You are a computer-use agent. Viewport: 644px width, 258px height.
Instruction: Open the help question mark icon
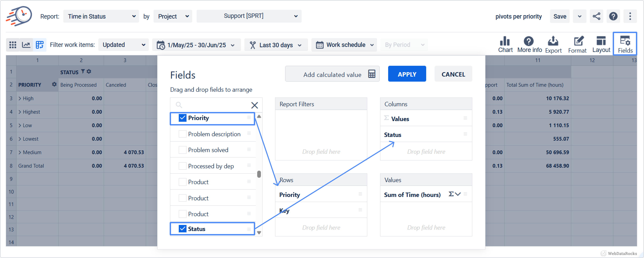[x=613, y=17]
